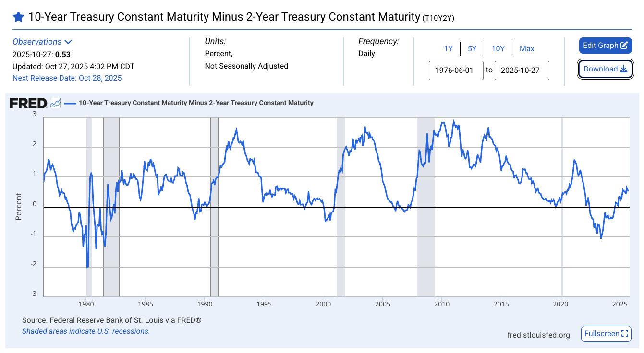644x353 pixels.
Task: Click the chart line icon beside FRED logo
Action: (54, 102)
